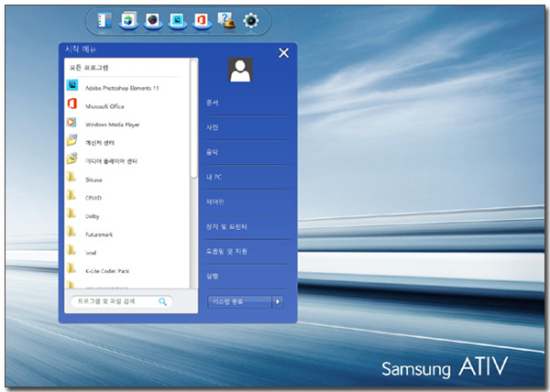Open 문서 (Documents) in the start menu

[247, 103]
